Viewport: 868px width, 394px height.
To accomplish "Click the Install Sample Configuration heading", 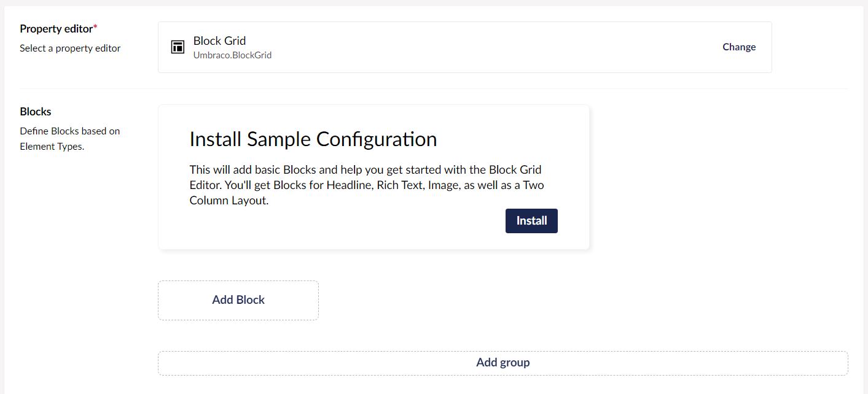I will tap(313, 139).
